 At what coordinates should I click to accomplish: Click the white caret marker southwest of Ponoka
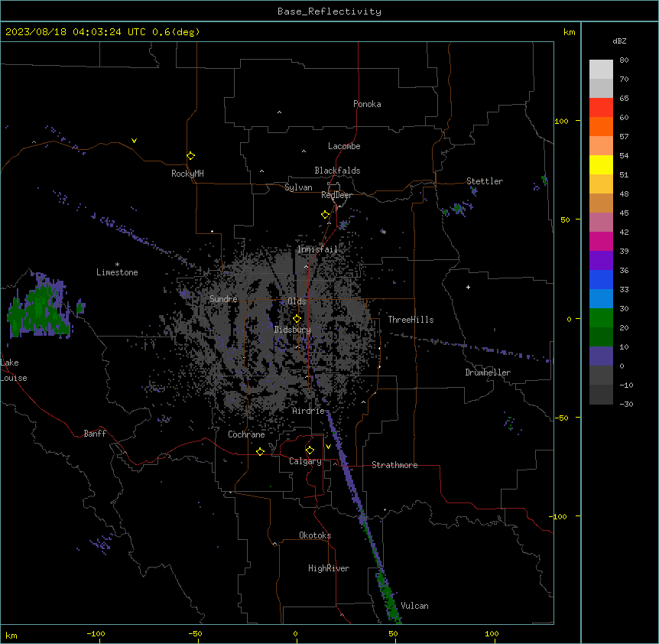tap(280, 112)
